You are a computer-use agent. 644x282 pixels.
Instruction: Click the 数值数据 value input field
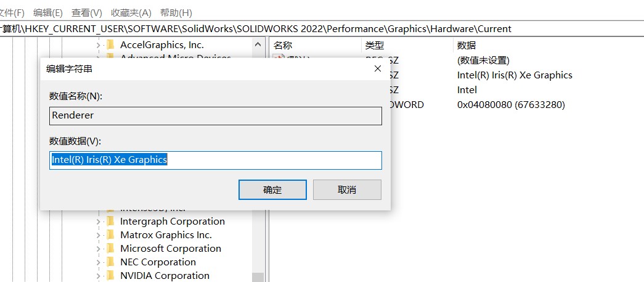(x=216, y=160)
